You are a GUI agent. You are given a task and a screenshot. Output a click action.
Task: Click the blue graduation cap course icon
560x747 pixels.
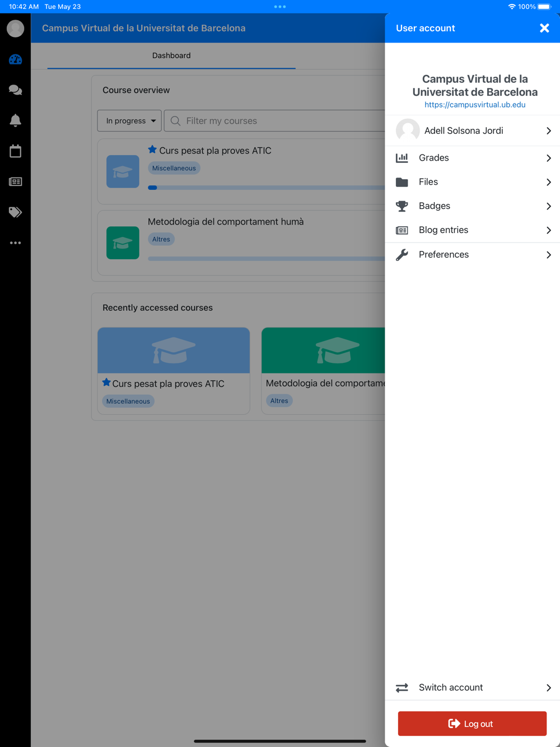(123, 171)
